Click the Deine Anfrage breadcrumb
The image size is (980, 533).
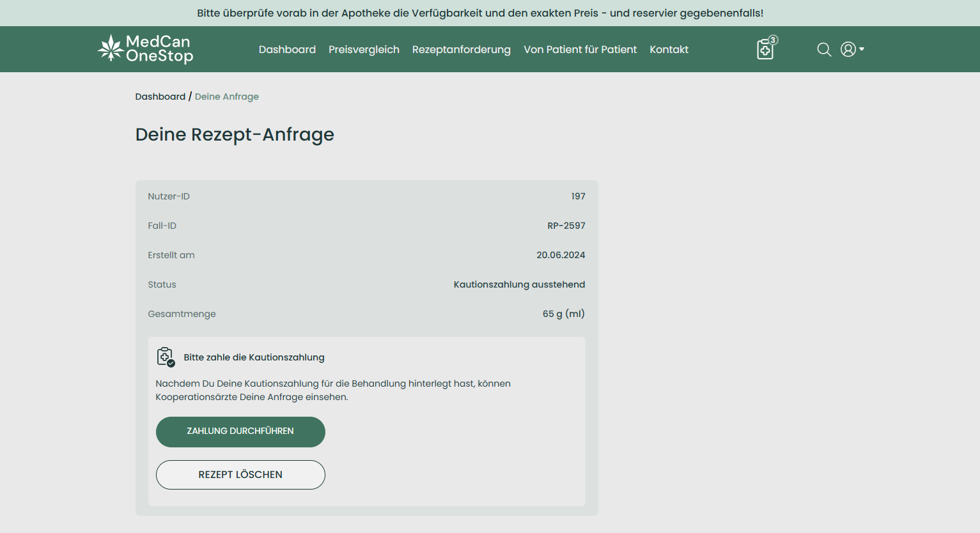[x=226, y=97]
